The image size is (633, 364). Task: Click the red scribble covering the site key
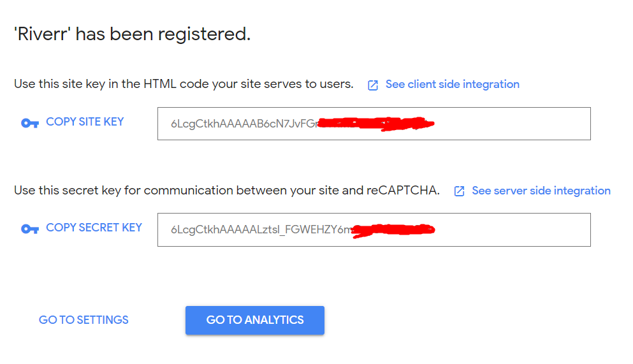tap(376, 124)
